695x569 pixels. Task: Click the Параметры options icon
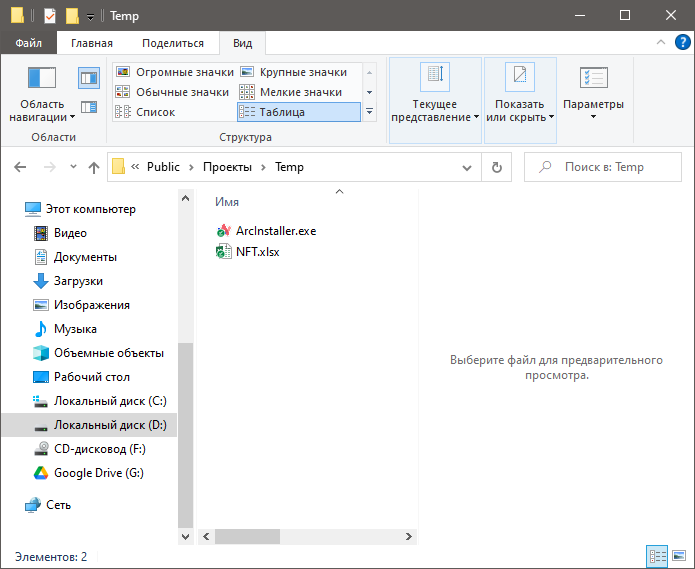click(x=593, y=78)
